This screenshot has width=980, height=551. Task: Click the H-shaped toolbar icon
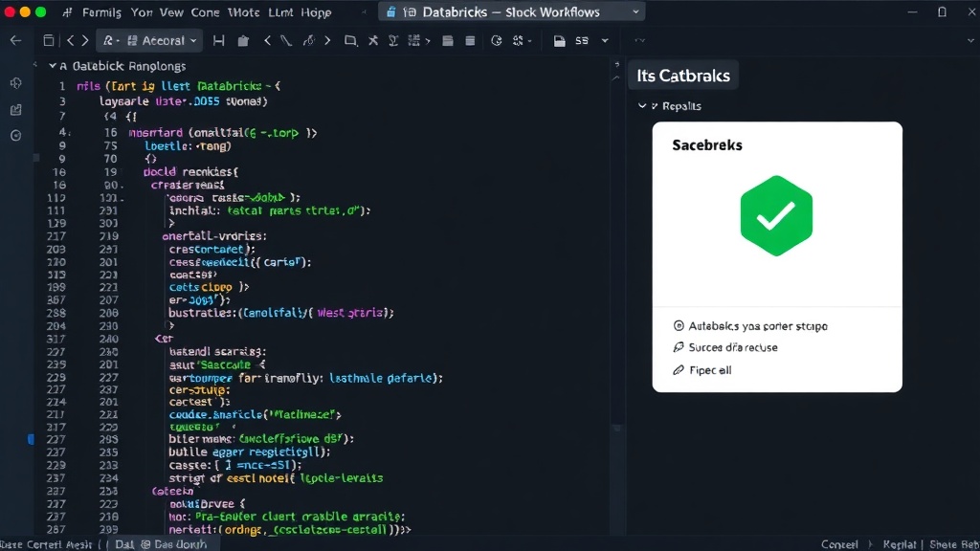tap(219, 40)
